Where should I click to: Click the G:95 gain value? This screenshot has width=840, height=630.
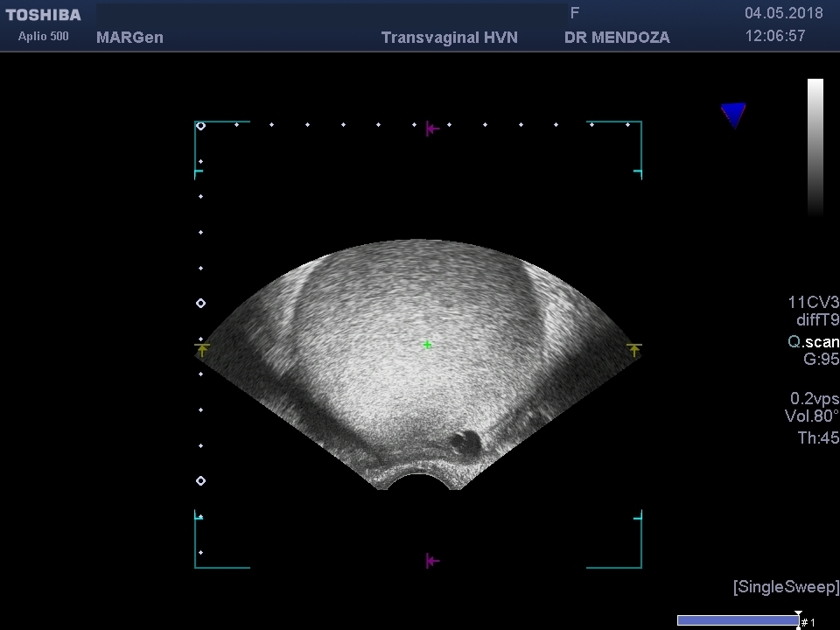coord(821,360)
